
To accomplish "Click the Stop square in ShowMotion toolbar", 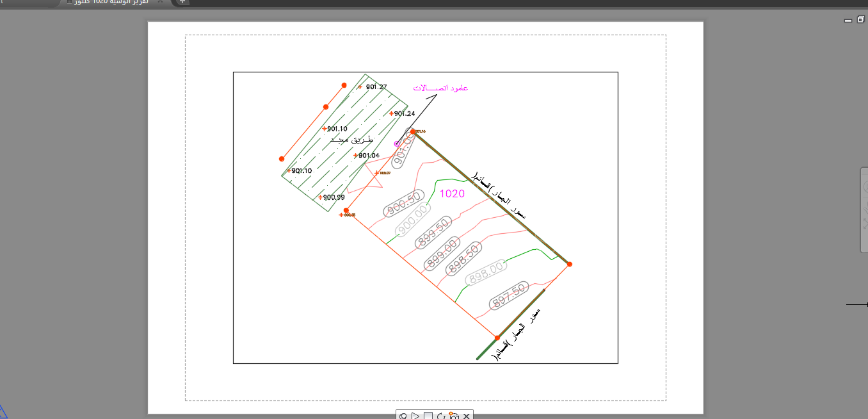I will point(428,416).
